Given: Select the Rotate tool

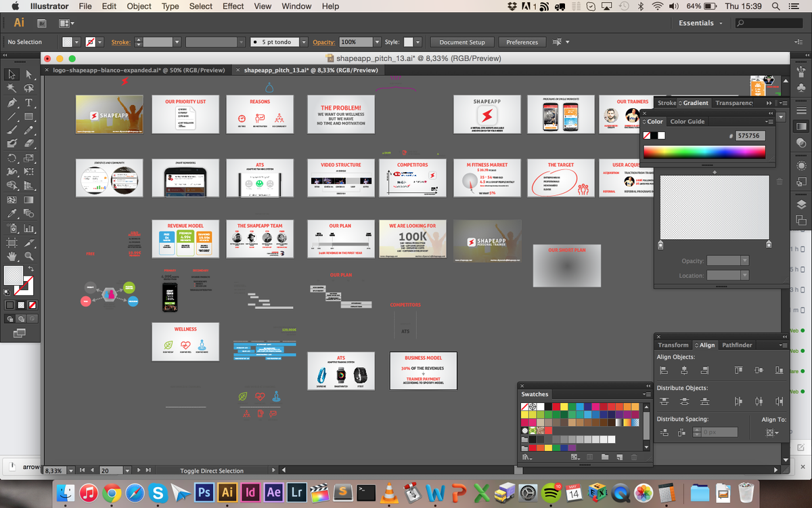Looking at the screenshot, I should click(12, 158).
